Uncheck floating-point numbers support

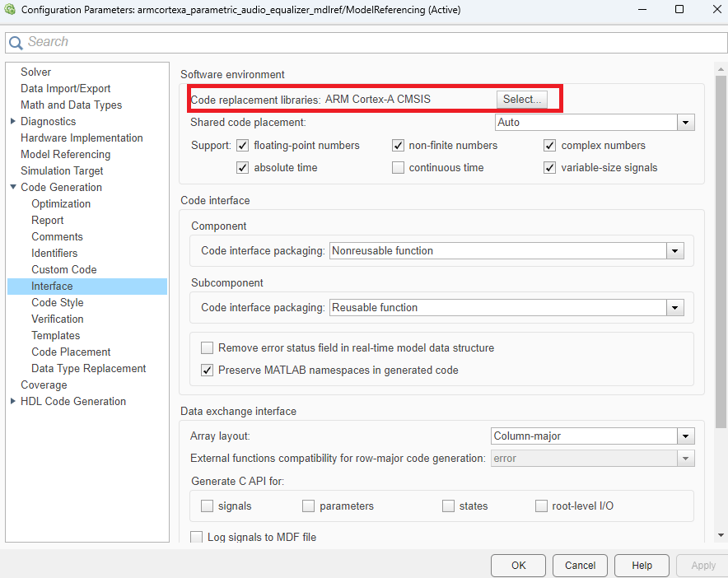(x=242, y=145)
